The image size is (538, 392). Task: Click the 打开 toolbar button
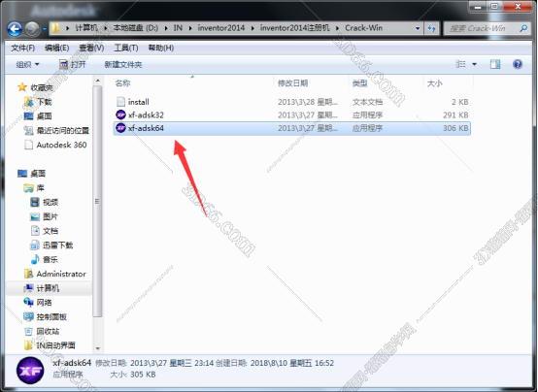(72, 64)
